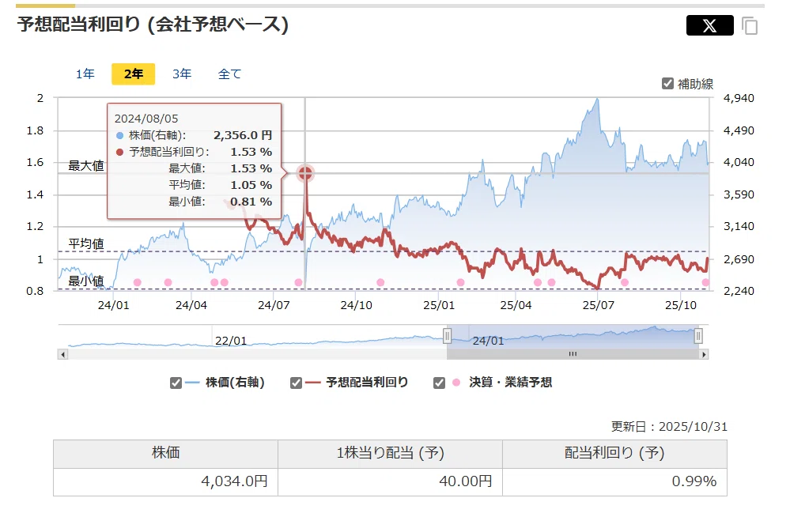Toggle the 補助線 checkbox

667,84
